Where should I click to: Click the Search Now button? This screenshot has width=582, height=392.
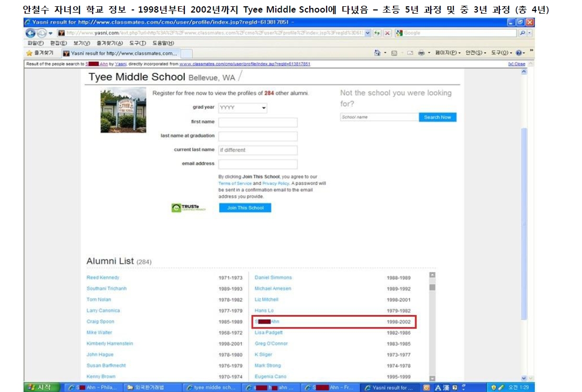point(438,117)
